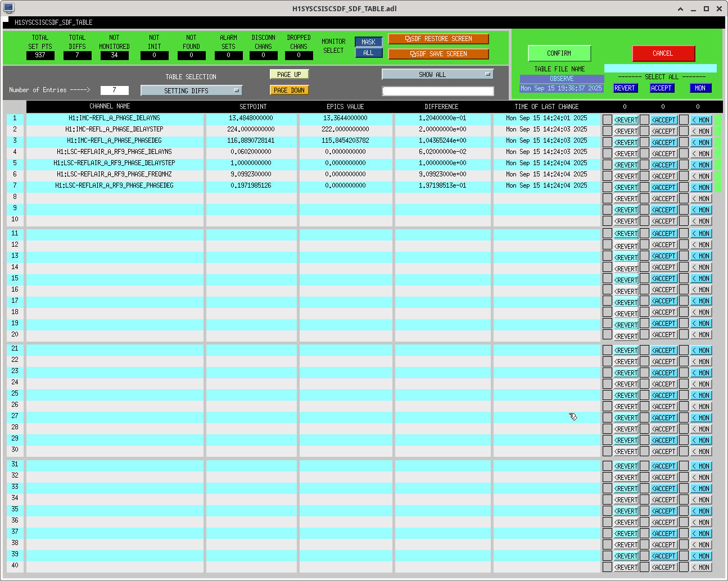The height and width of the screenshot is (581, 728).
Task: Open the SDF SAVE SCREEN display
Action: [x=438, y=54]
